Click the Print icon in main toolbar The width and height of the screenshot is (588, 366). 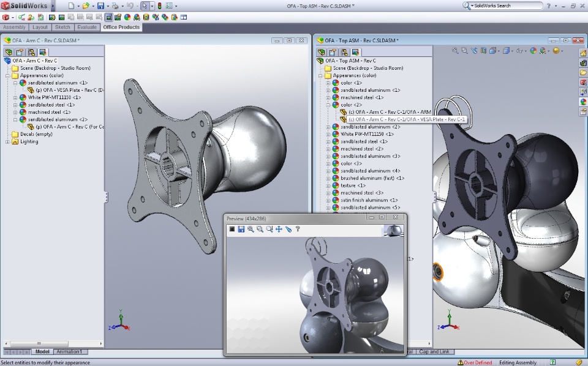(115, 6)
